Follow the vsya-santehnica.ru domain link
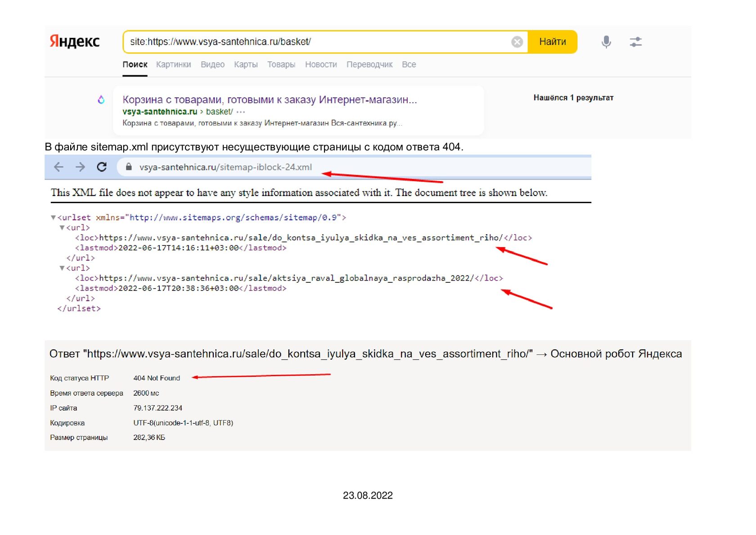The width and height of the screenshot is (756, 535). (160, 112)
